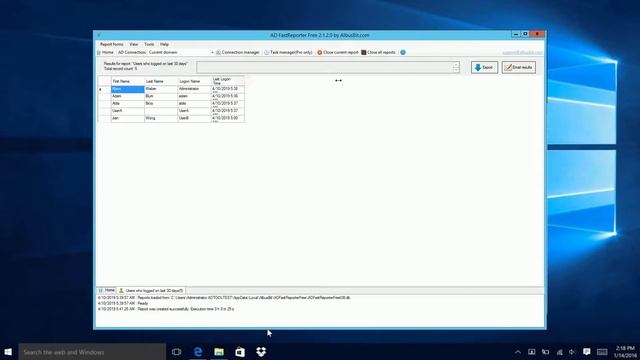Click the Export button
The image size is (640, 360).
(484, 67)
